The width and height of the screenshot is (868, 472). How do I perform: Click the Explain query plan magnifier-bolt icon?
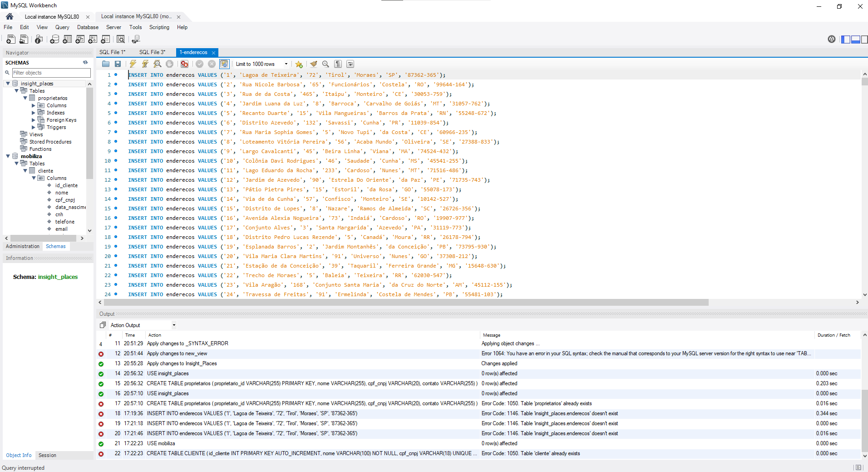coord(157,64)
